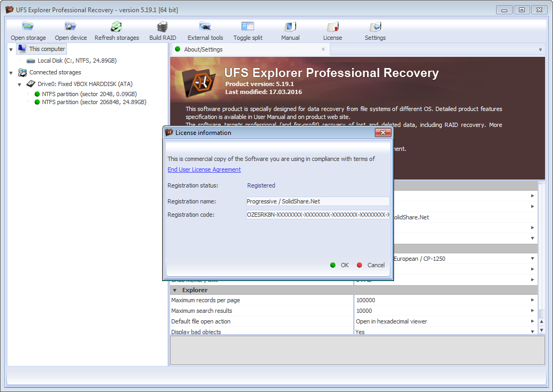This screenshot has width=553, height=392.
Task: Open the Default file open action dropdown
Action: [x=532, y=321]
